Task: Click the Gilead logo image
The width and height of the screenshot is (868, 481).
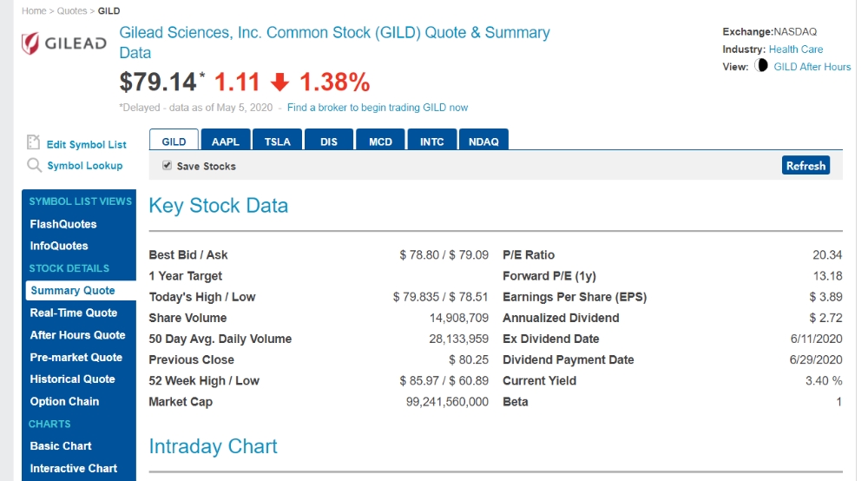Action: [x=64, y=43]
